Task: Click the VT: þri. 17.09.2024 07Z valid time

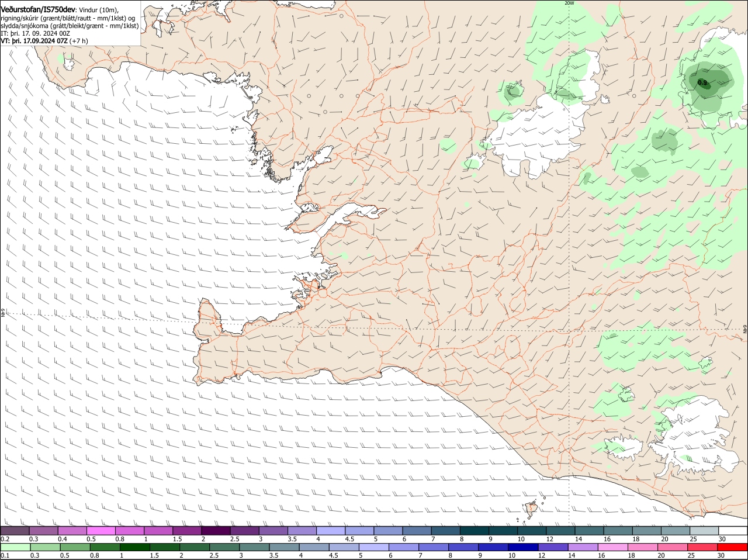Action: [34, 41]
